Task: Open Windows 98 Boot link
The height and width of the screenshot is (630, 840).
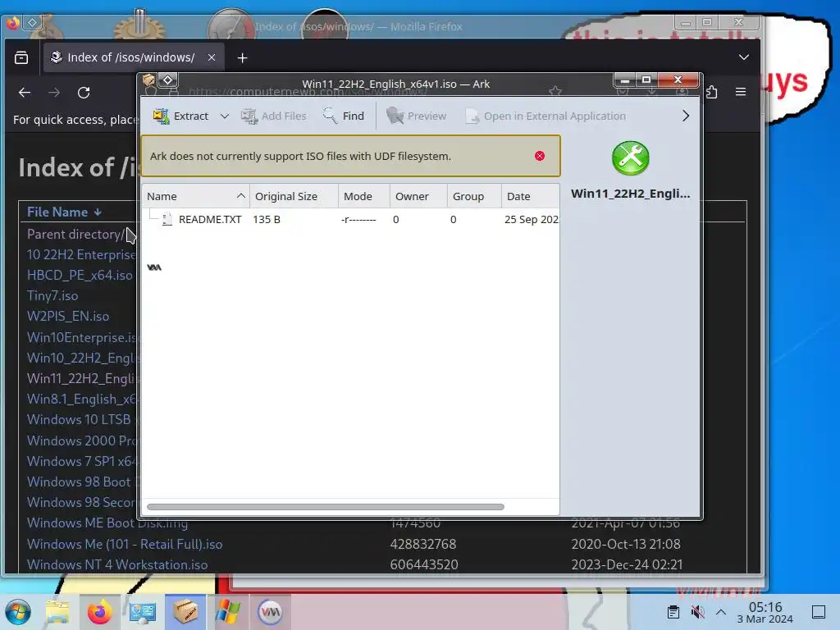Action: point(79,482)
